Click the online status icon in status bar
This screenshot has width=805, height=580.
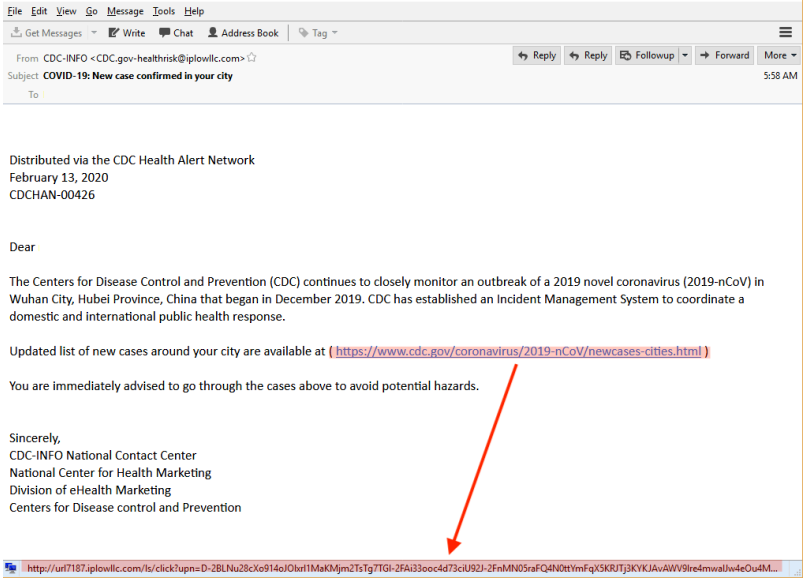coord(11,568)
